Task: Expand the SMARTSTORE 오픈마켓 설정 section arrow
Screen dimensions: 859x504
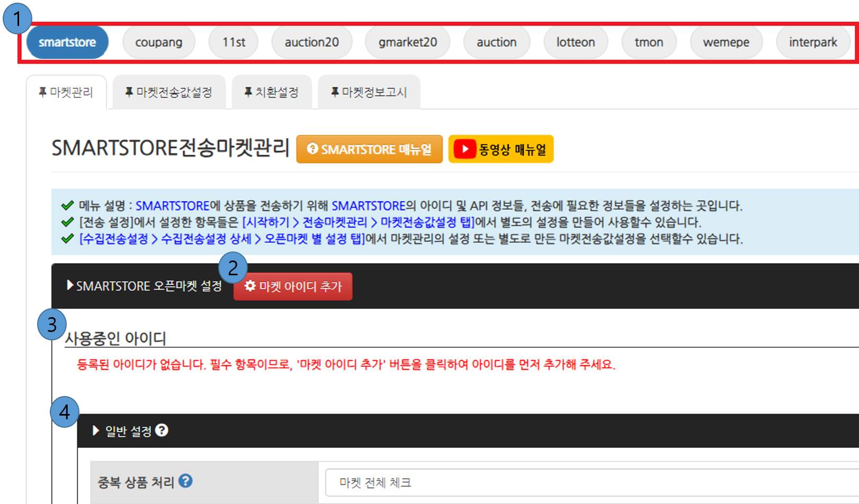Action: pyautogui.click(x=70, y=285)
